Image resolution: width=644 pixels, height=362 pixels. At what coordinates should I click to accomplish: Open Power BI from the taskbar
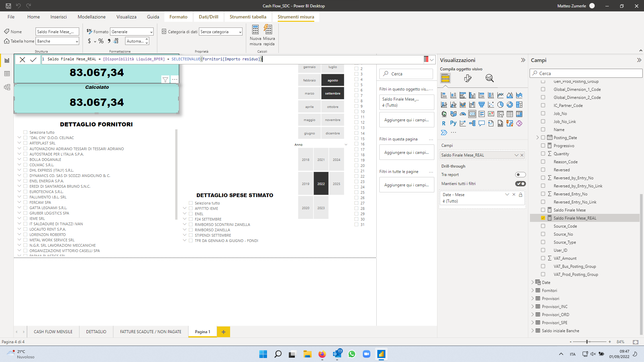(x=381, y=354)
